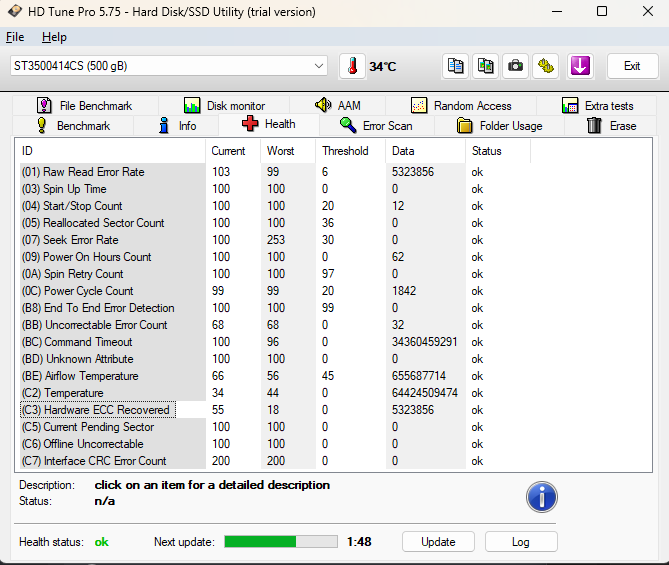The image size is (669, 565).
Task: Click the thermometer temperature icon
Action: [352, 66]
